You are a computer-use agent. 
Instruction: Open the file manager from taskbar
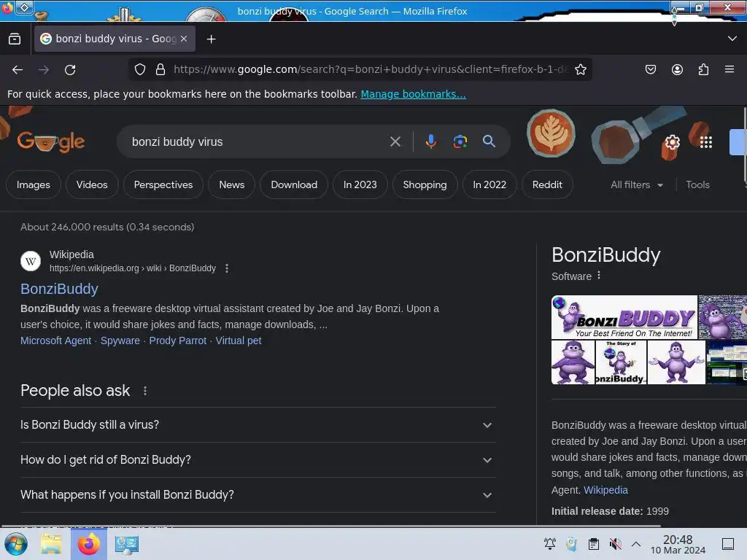51,544
